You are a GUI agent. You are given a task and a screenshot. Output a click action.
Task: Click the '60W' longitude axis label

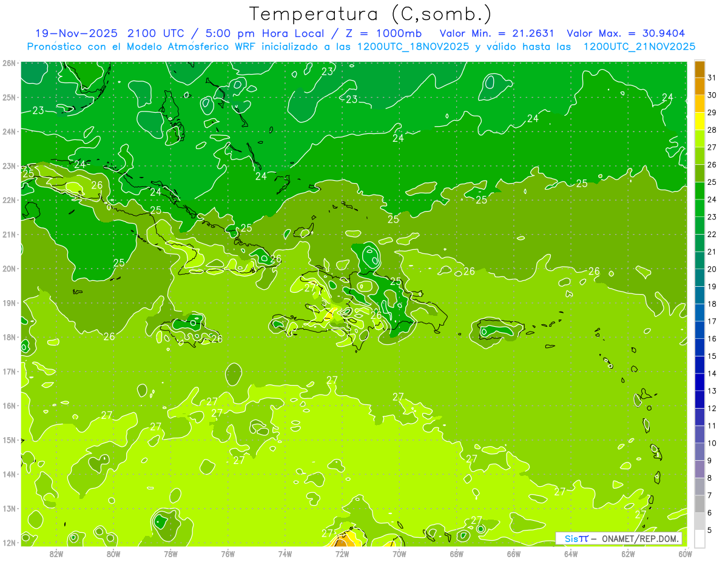[685, 554]
